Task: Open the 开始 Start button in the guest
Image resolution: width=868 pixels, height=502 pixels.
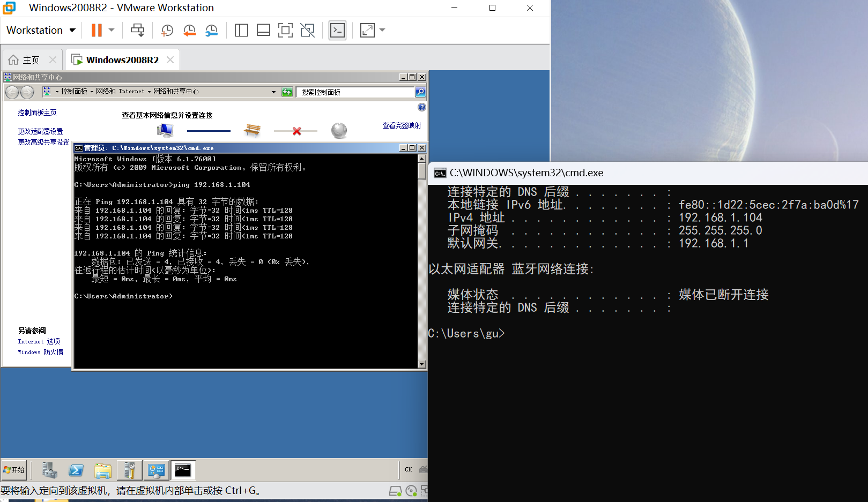Action: tap(14, 470)
